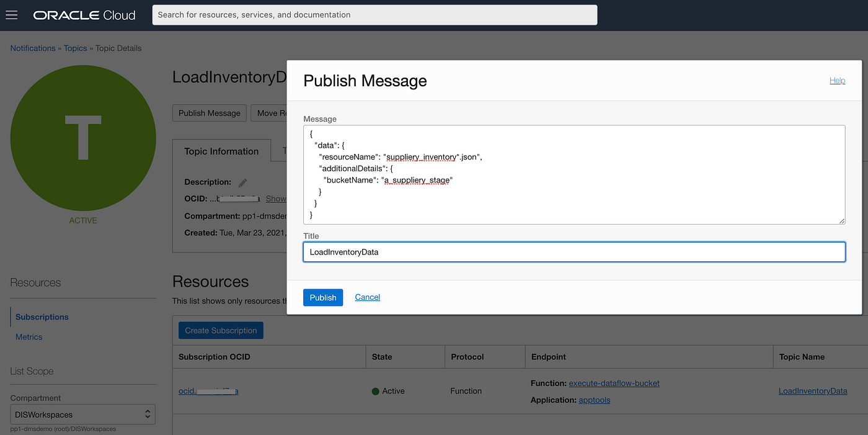Edit description with the pencil icon
The width and height of the screenshot is (868, 435).
tap(243, 182)
